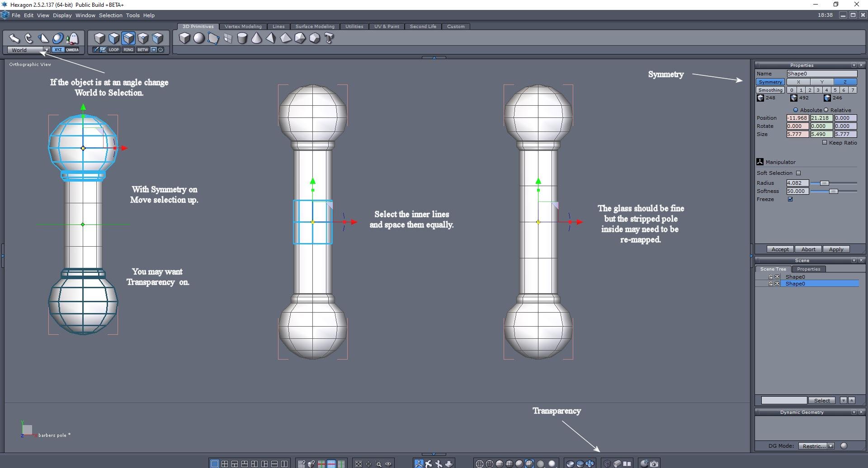Create a sphere primitive
Viewport: 868px width, 468px height.
coord(199,38)
